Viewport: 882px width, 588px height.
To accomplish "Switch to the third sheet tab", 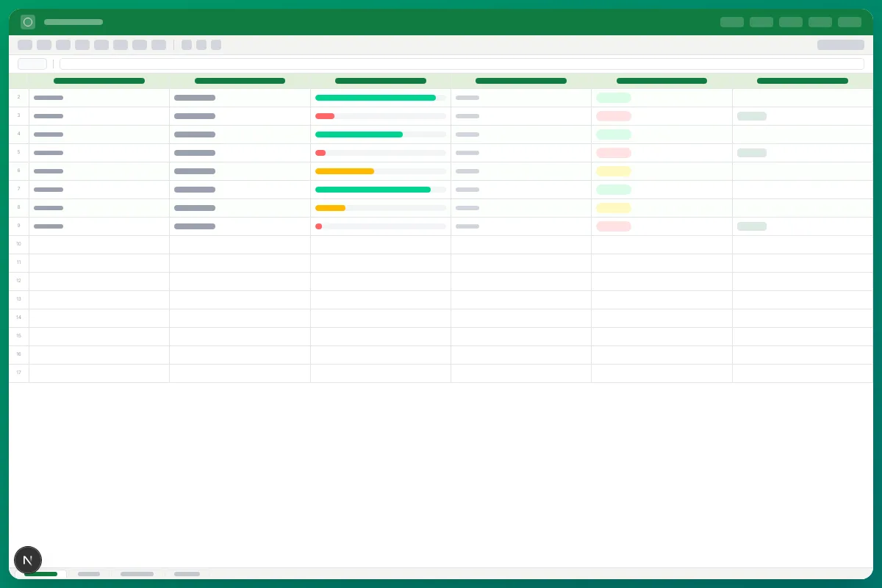I will (x=137, y=573).
